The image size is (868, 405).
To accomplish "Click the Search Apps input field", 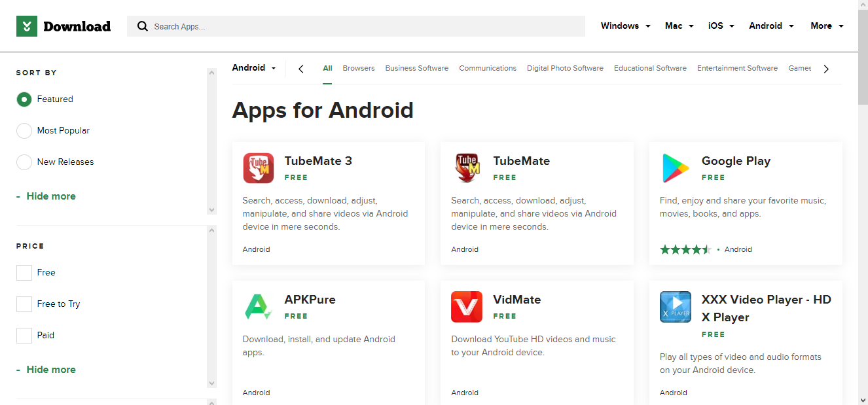I will (x=356, y=26).
